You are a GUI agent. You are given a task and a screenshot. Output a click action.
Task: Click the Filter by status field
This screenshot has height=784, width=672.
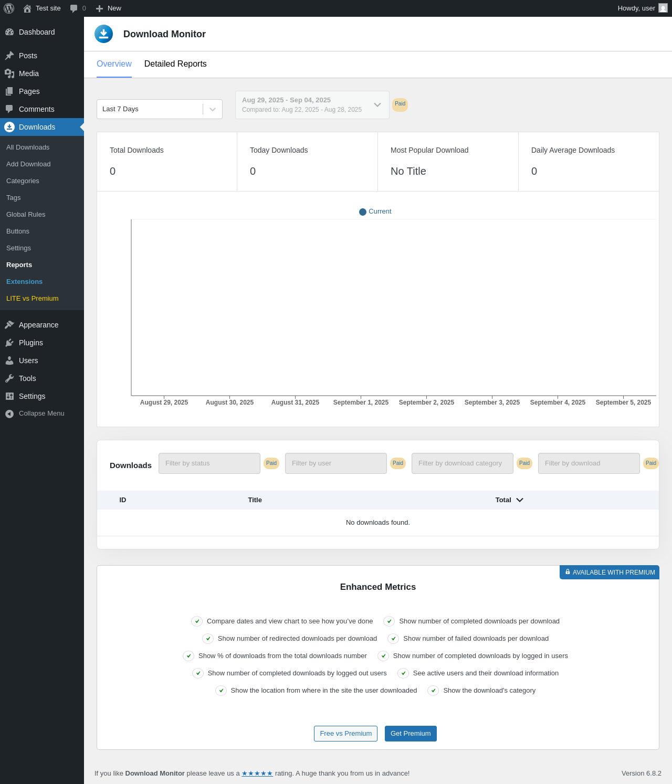point(209,463)
